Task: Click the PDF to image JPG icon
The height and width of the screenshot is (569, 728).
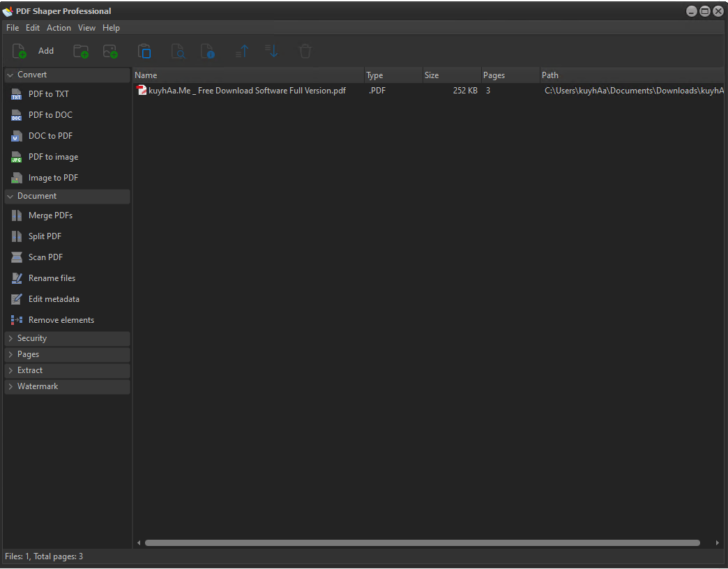Action: coord(16,157)
